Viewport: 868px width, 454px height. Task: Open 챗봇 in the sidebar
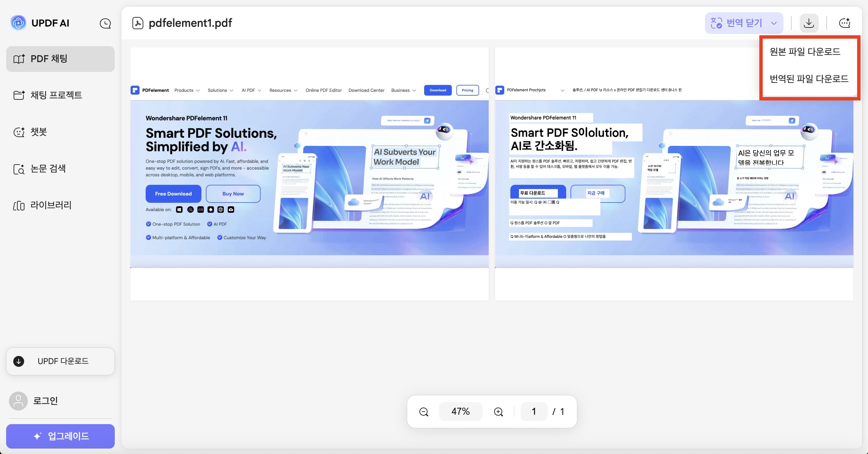coord(60,132)
